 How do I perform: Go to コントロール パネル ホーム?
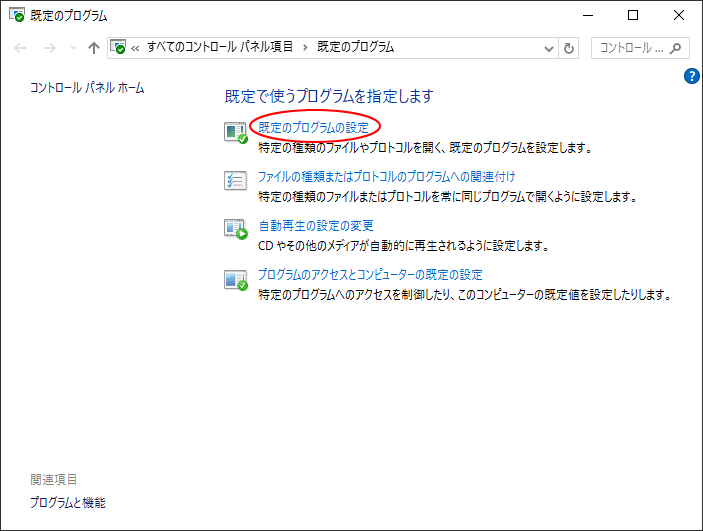click(87, 87)
